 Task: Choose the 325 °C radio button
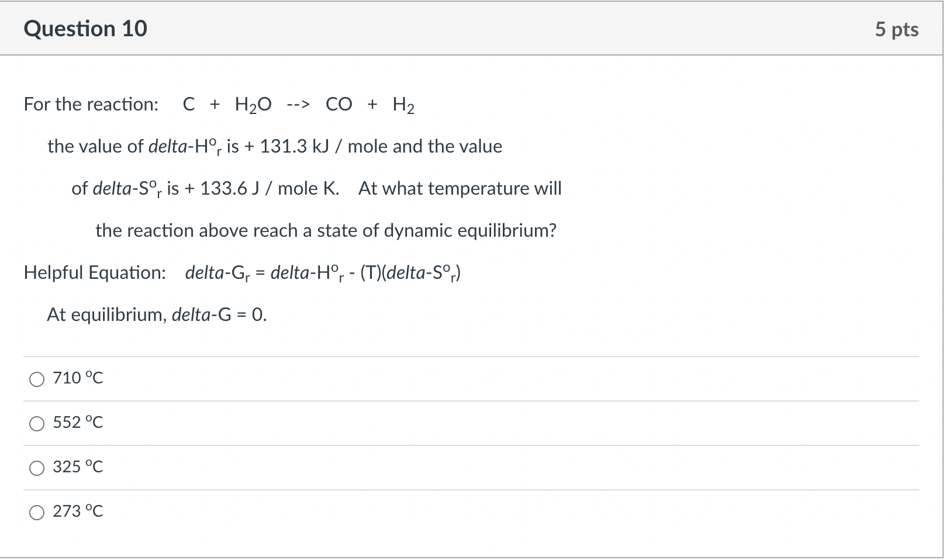tap(37, 468)
